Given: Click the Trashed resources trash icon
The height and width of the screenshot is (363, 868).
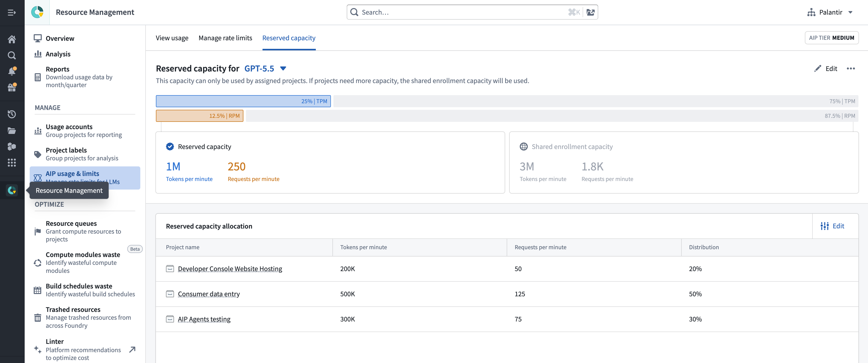Looking at the screenshot, I should click(38, 318).
